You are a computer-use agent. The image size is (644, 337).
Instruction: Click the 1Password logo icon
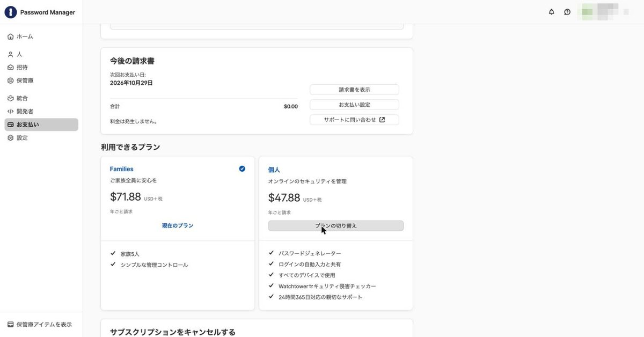(x=11, y=12)
